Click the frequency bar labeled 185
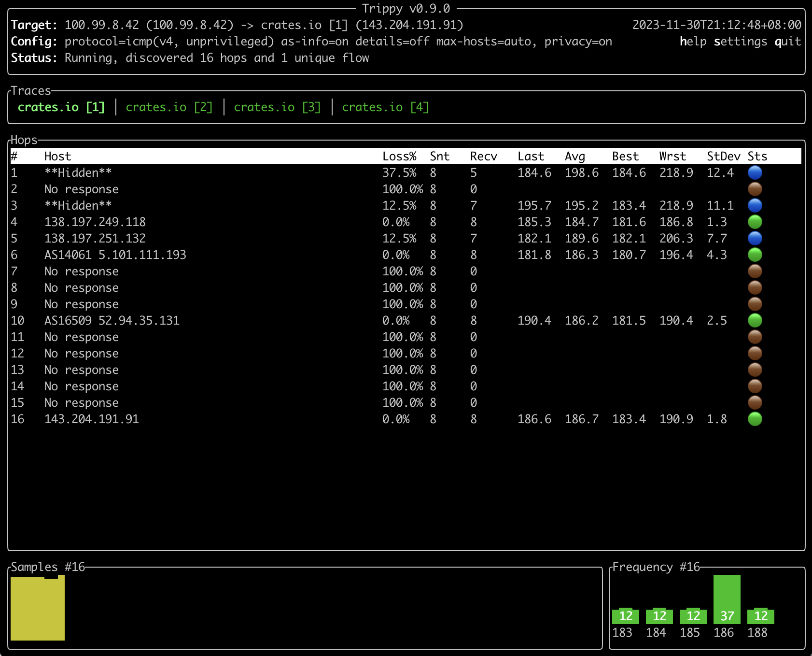812x656 pixels. coord(693,616)
